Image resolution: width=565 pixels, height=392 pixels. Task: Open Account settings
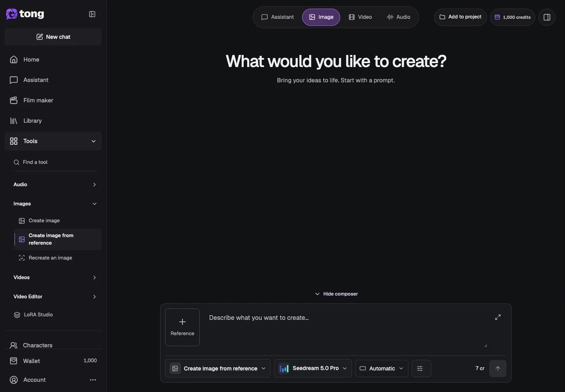point(35,380)
